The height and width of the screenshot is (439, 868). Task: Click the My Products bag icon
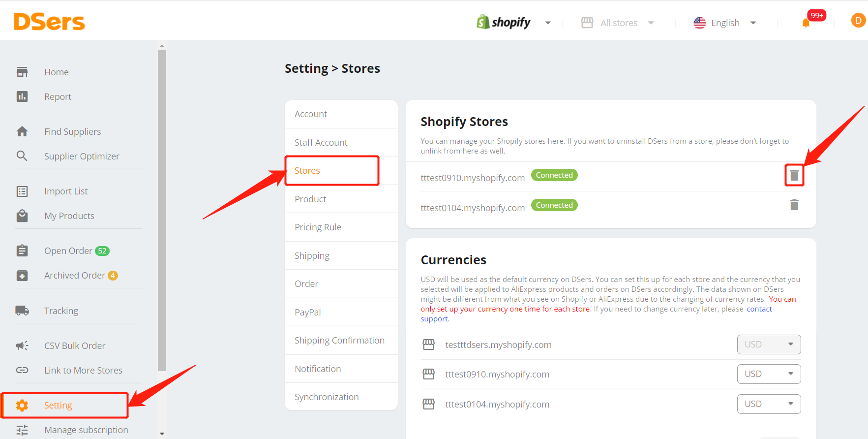(x=22, y=216)
